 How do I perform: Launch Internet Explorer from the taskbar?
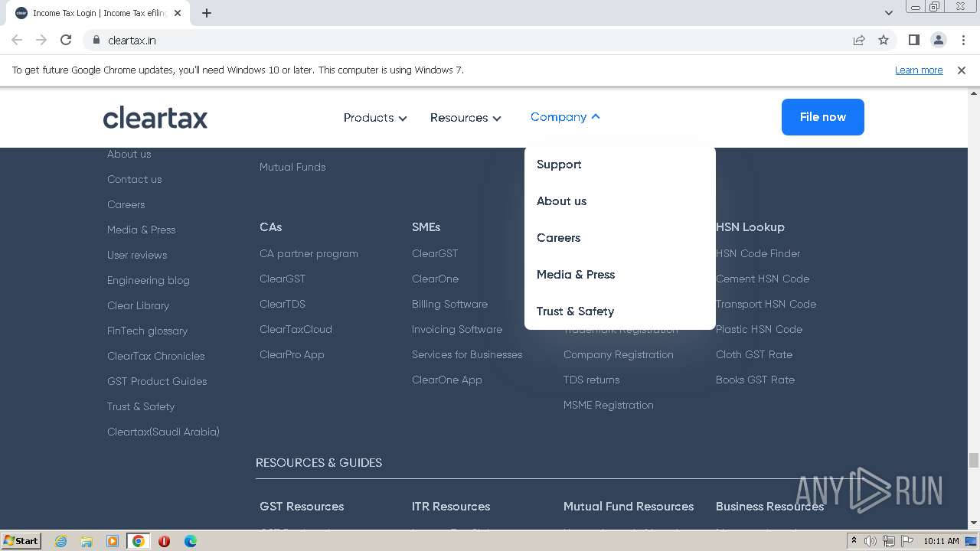point(61,541)
